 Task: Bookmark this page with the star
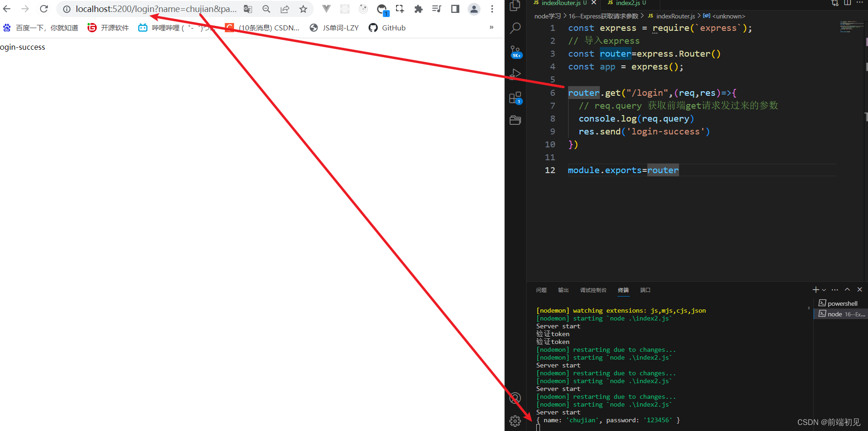pyautogui.click(x=303, y=9)
